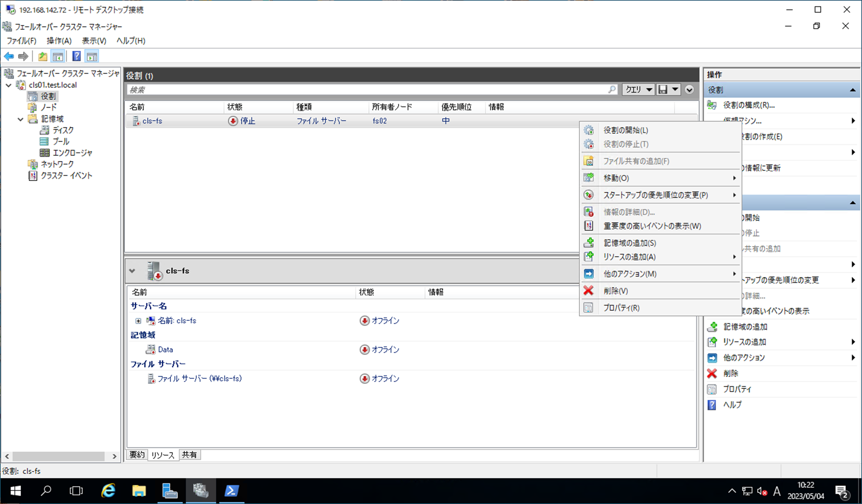This screenshot has height=504, width=862.
Task: Collapse the cls01.test.local tree node
Action: coord(9,85)
